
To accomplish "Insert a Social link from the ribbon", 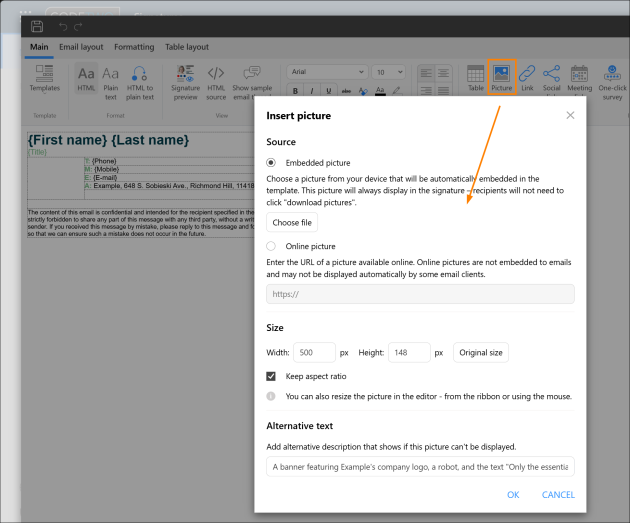I will click(551, 79).
